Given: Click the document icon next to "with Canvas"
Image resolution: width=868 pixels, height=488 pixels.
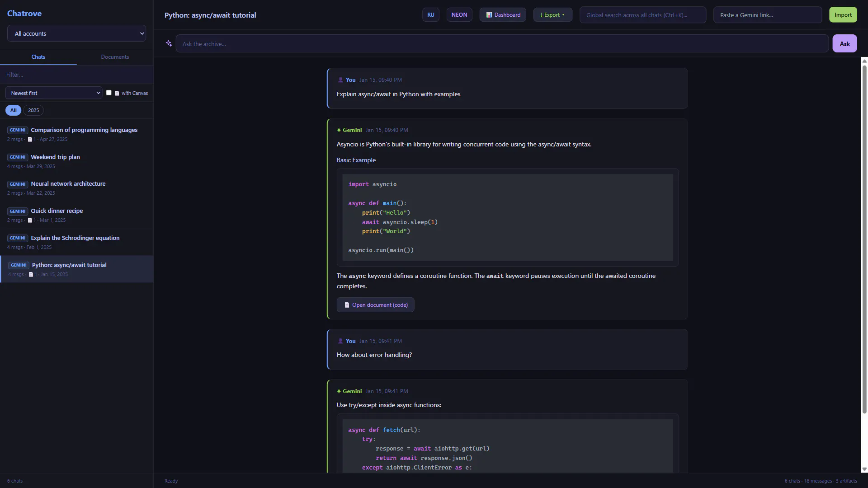Looking at the screenshot, I should point(117,93).
